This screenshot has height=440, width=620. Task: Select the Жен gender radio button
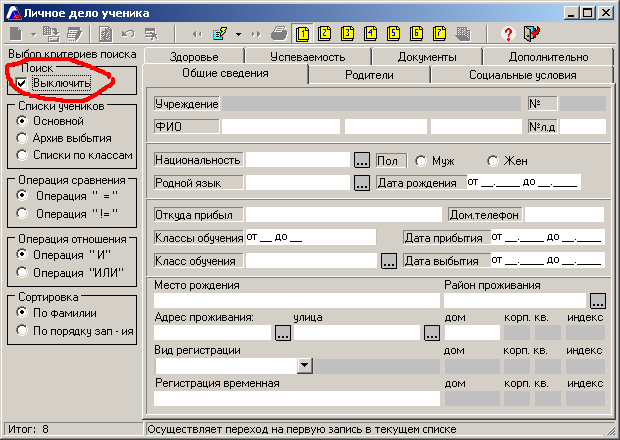493,161
